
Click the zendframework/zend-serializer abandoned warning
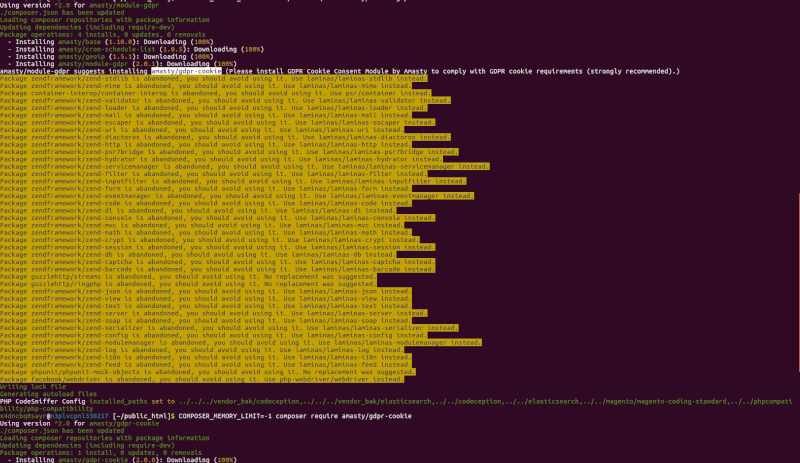click(229, 328)
